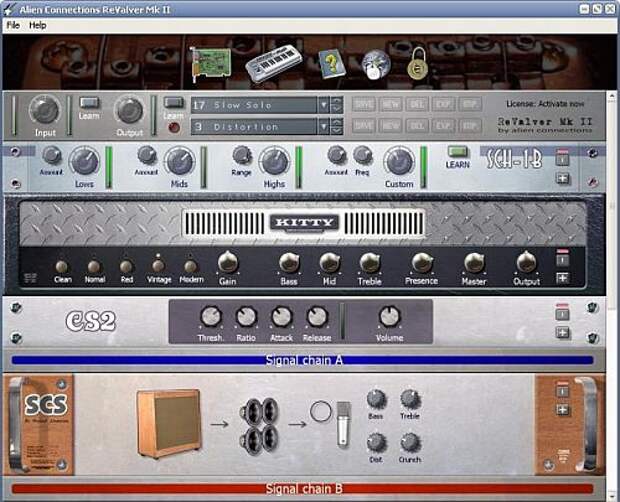Click the SCH-1B logo plate
The image size is (620, 502).
point(514,160)
